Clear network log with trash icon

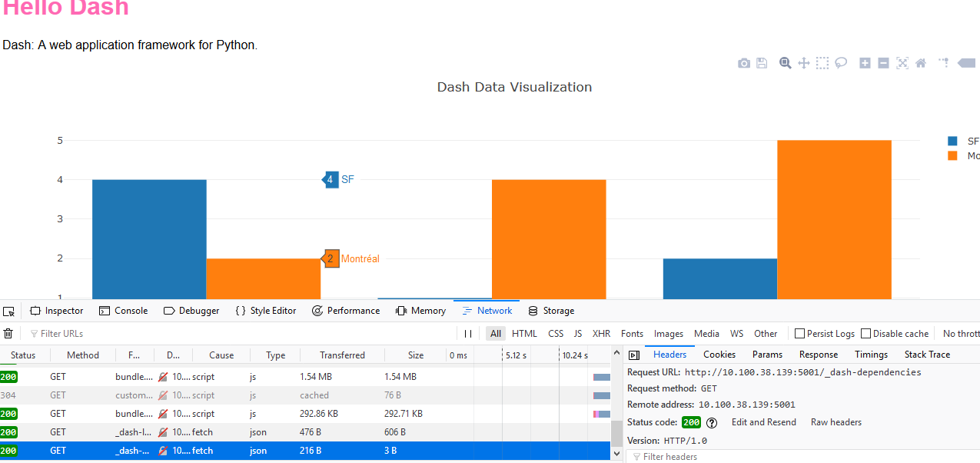[x=8, y=334]
